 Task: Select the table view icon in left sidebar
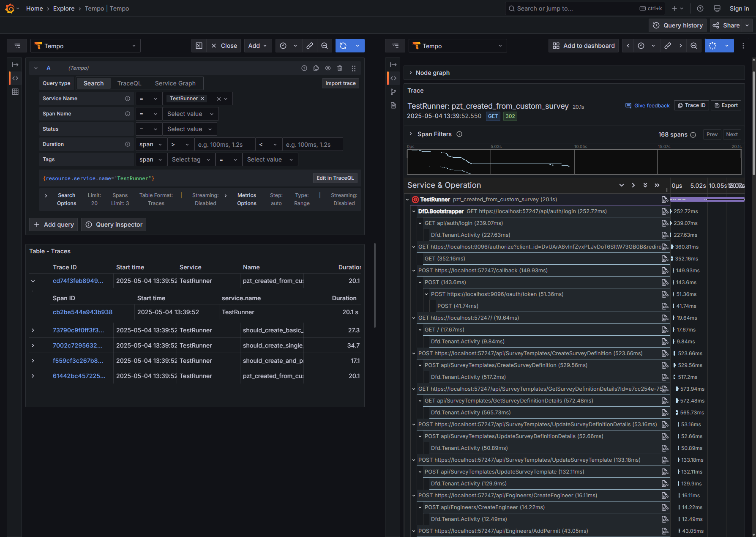(x=15, y=92)
